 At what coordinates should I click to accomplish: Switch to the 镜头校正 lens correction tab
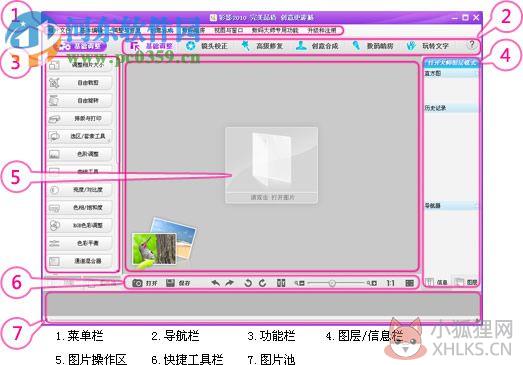click(x=207, y=46)
